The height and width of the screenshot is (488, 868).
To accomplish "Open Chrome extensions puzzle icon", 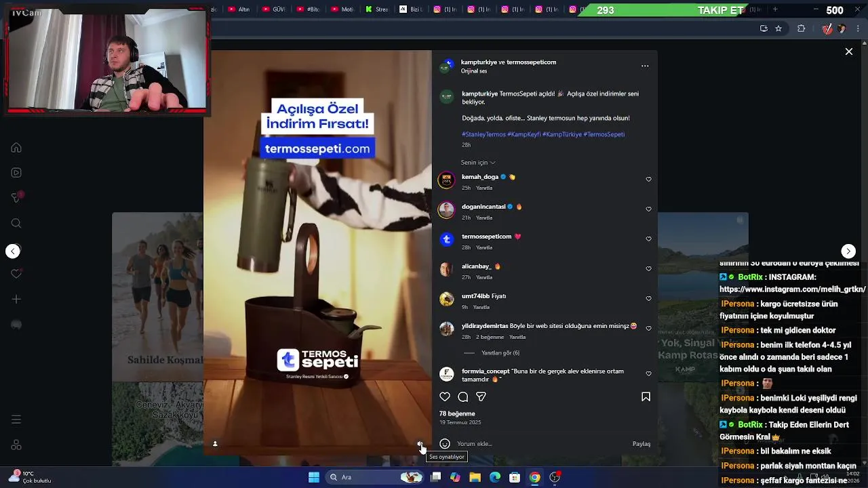I will [801, 28].
